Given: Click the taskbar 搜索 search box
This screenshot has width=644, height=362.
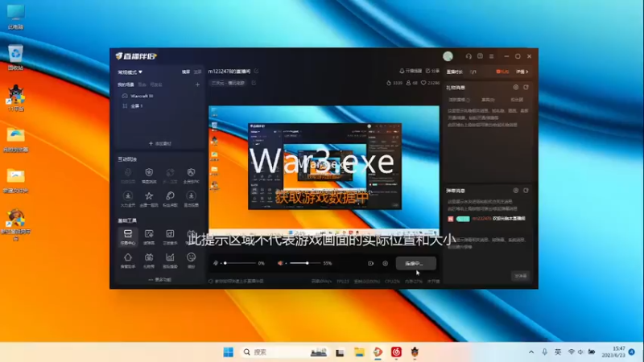Looking at the screenshot, I should 284,352.
